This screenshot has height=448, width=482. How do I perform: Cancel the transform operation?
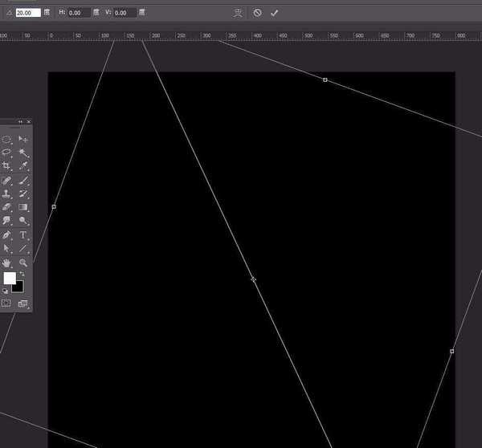coord(257,13)
